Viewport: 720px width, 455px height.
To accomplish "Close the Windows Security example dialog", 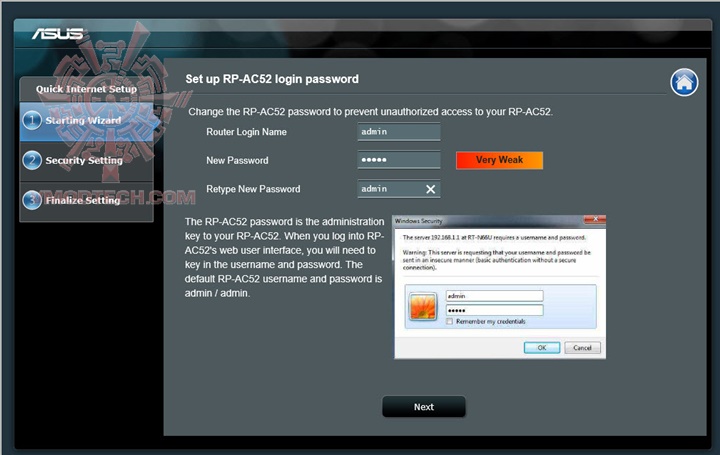I will click(595, 219).
